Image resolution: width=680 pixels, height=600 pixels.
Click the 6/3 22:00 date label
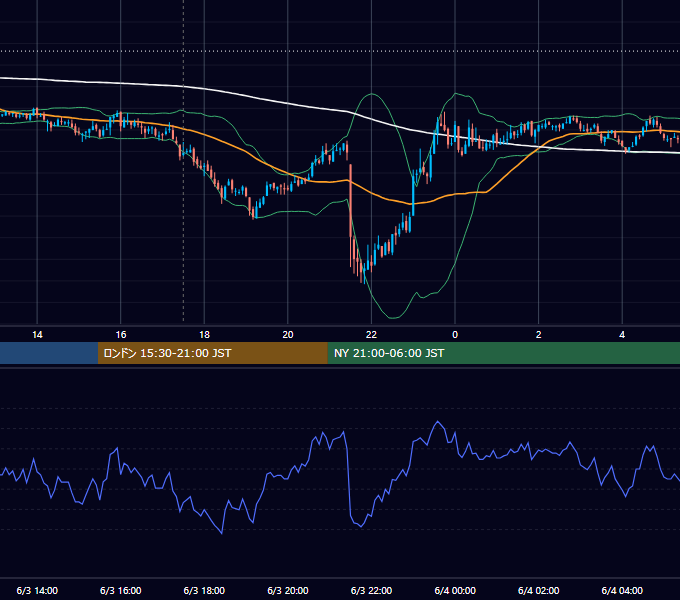(x=371, y=590)
